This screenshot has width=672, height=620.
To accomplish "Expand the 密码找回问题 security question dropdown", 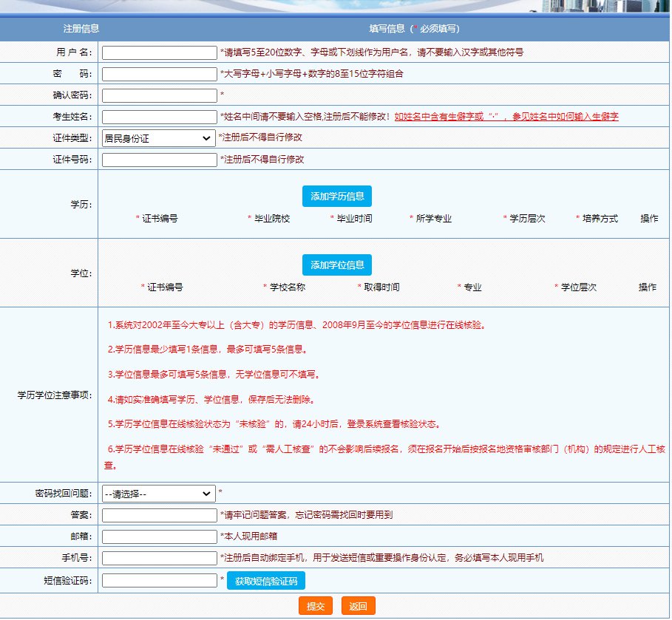I will point(158,494).
